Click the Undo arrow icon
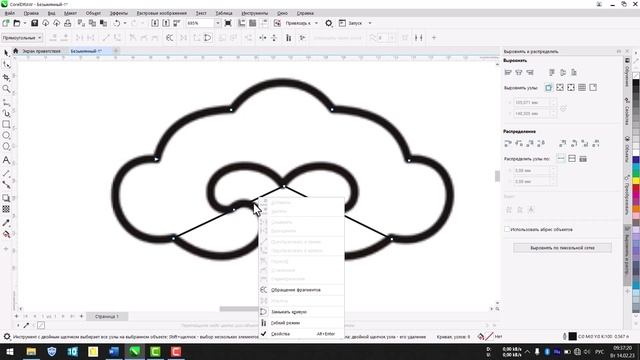 pos(117,23)
